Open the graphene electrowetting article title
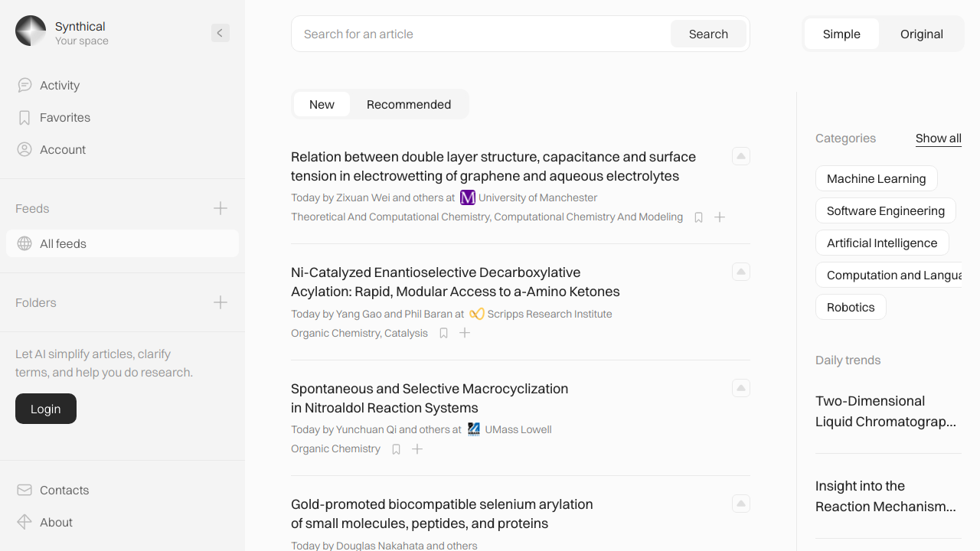The height and width of the screenshot is (551, 980). point(493,166)
